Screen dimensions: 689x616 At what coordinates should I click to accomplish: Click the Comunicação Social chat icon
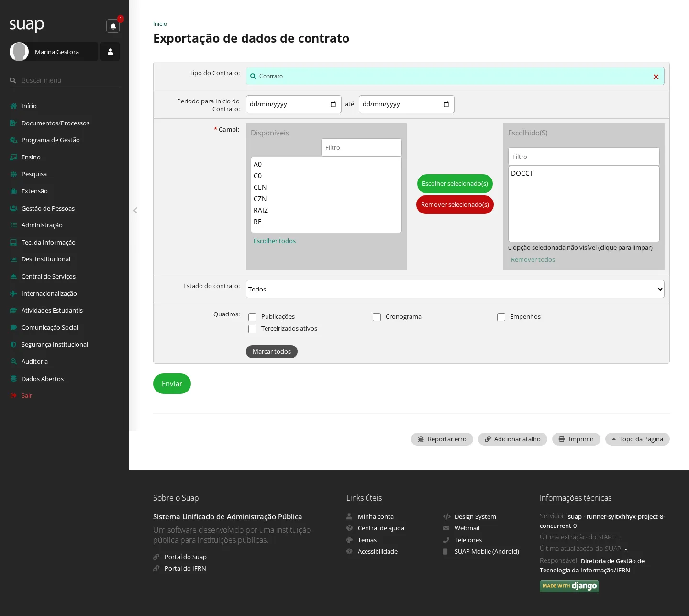[13, 327]
